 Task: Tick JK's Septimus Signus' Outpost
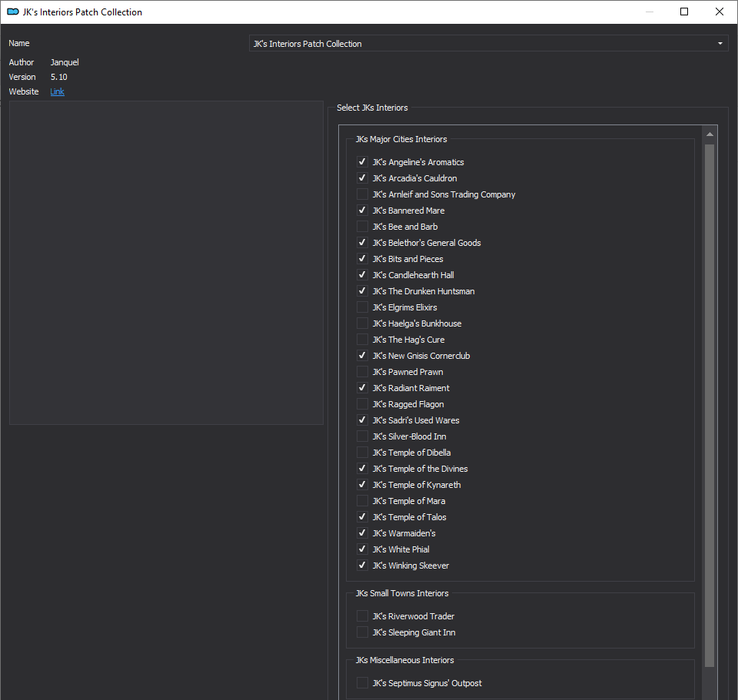click(x=362, y=683)
